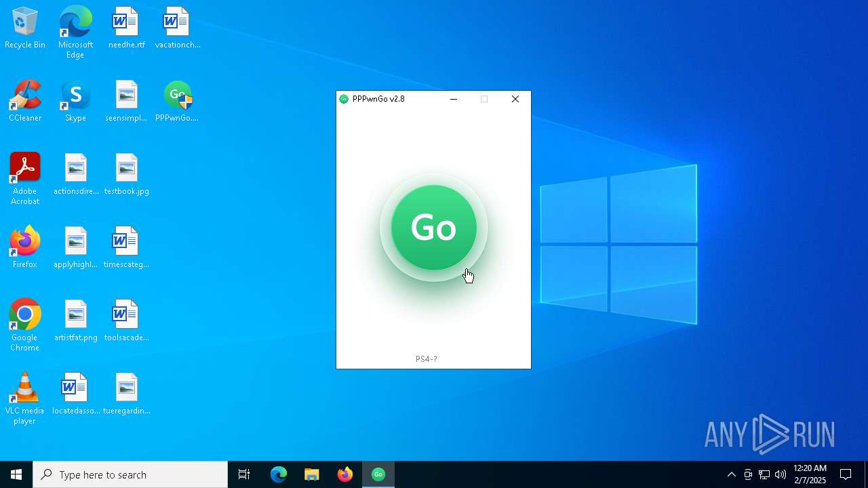Select applyhighl... image file icon
The height and width of the screenshot is (488, 868).
76,248
